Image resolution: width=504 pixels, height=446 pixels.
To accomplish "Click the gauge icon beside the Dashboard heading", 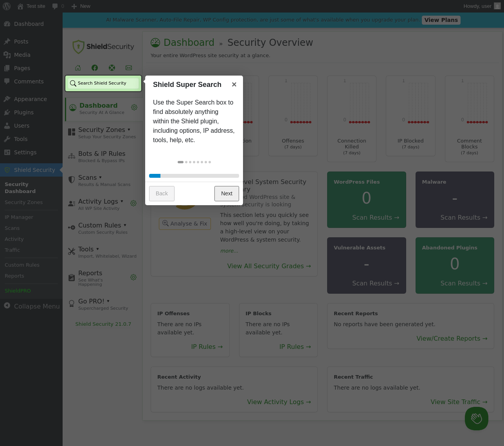I will 155,43.
